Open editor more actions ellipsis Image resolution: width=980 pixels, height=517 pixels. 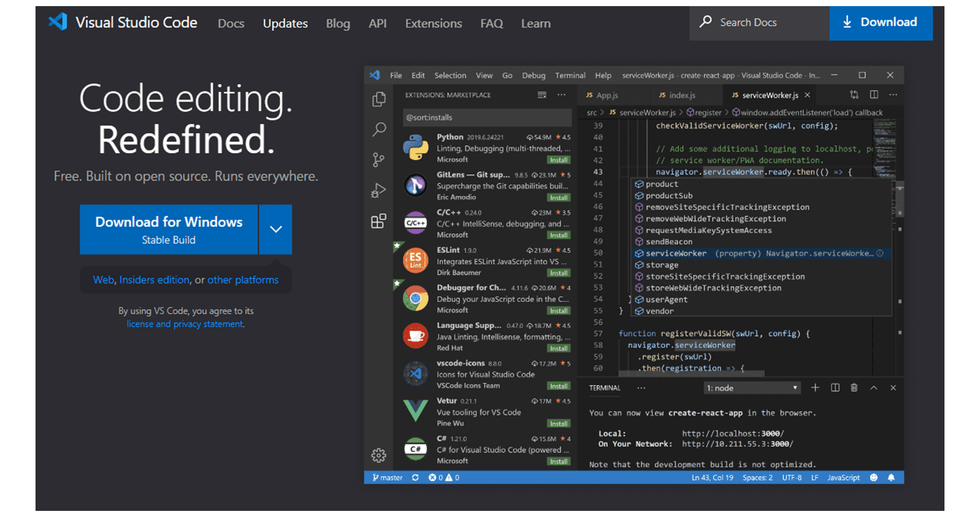tap(894, 95)
